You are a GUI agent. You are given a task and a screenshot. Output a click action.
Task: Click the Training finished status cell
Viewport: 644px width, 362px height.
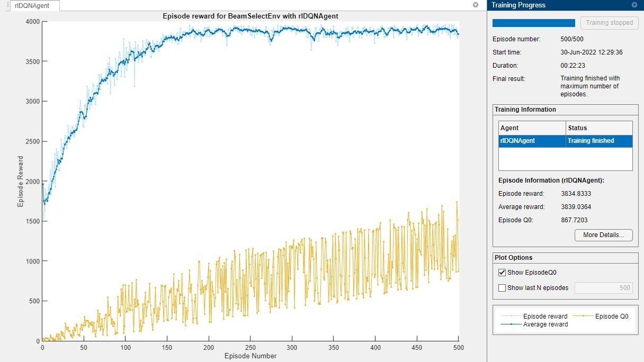(x=598, y=141)
